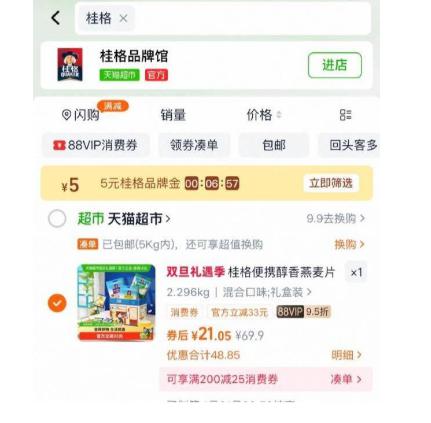
Task: Open the oatmeal gift box thumbnail
Action: click(116, 302)
